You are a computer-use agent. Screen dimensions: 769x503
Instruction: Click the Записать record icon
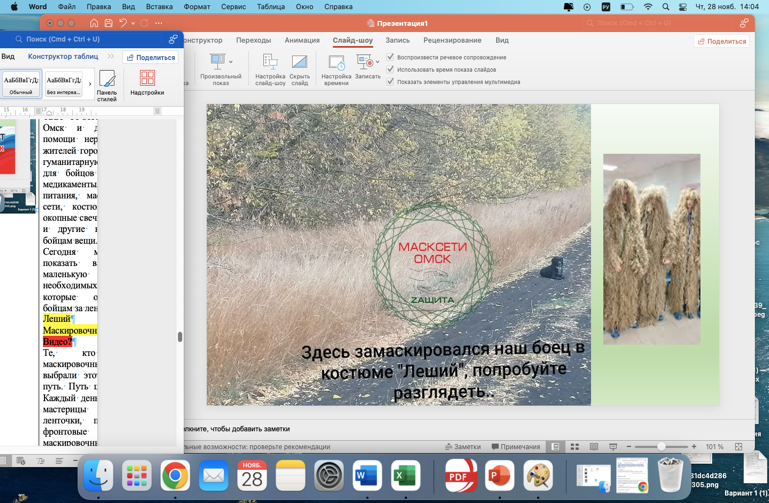364,63
